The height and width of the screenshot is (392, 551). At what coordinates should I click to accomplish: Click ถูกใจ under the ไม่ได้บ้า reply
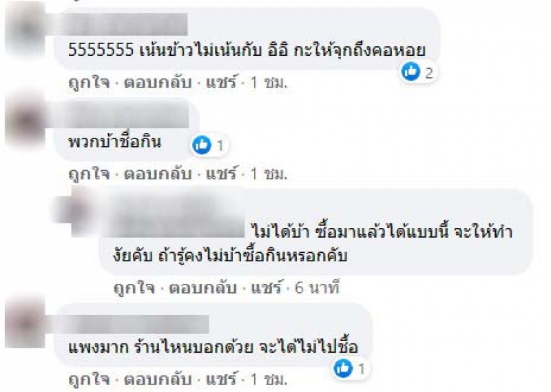(x=134, y=288)
